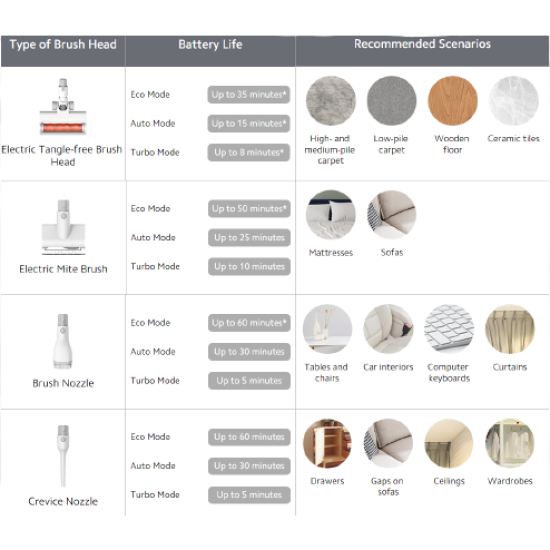This screenshot has height=550, width=550.
Task: Click the 'Battery Life' column header
Action: pyautogui.click(x=210, y=51)
